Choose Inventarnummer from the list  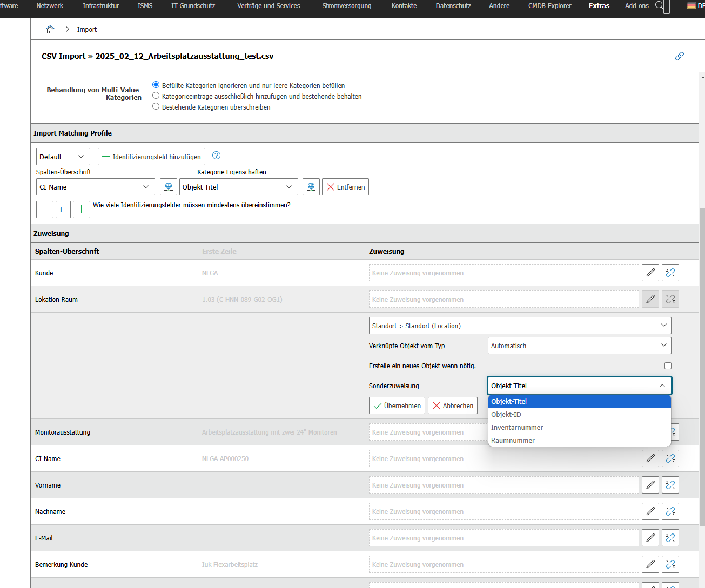click(580, 427)
